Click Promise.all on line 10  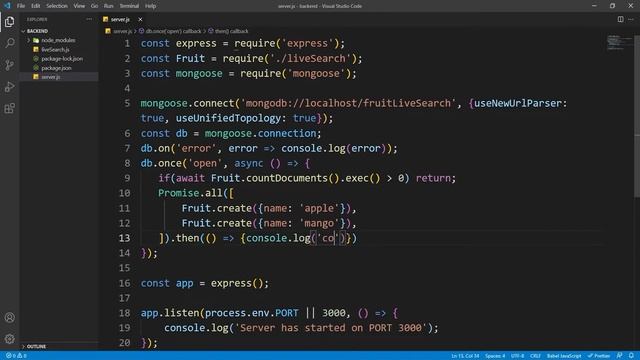(x=190, y=193)
